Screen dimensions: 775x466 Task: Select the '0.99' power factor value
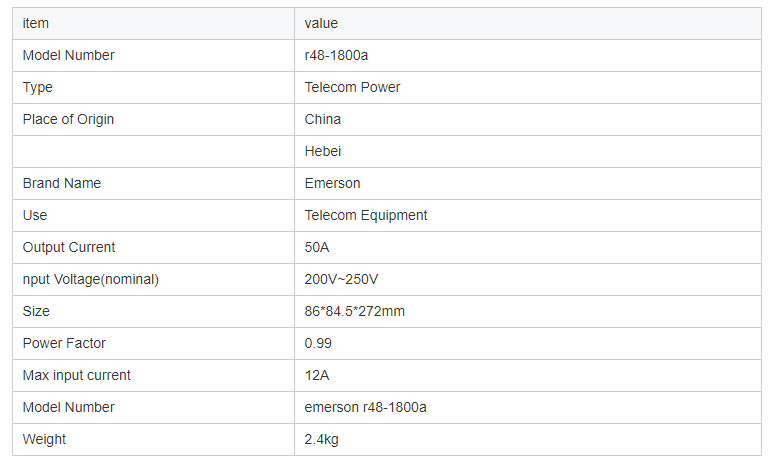click(x=318, y=343)
